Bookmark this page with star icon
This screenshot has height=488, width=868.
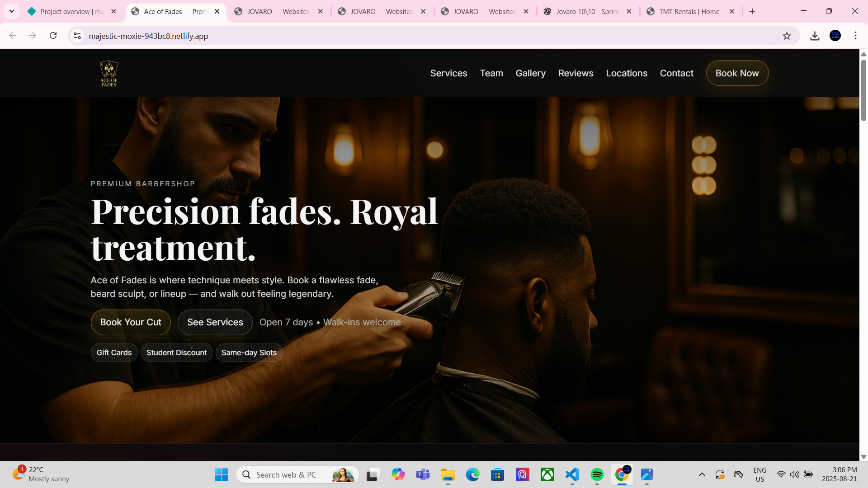(x=787, y=36)
